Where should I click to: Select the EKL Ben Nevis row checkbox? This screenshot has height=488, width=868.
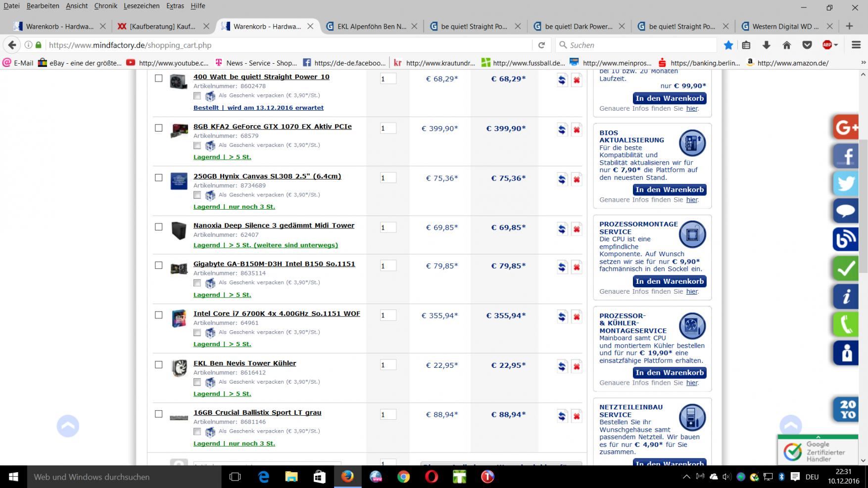pos(158,364)
